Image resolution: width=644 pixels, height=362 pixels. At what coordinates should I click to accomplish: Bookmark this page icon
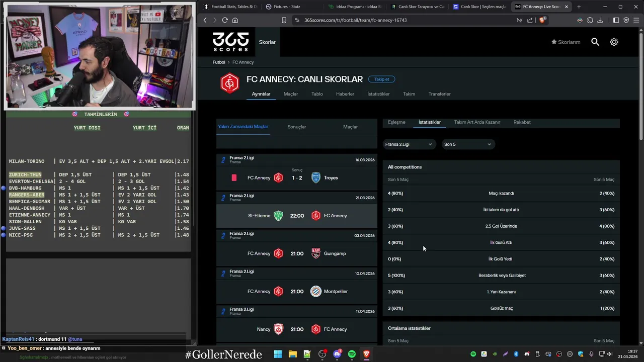(284, 20)
